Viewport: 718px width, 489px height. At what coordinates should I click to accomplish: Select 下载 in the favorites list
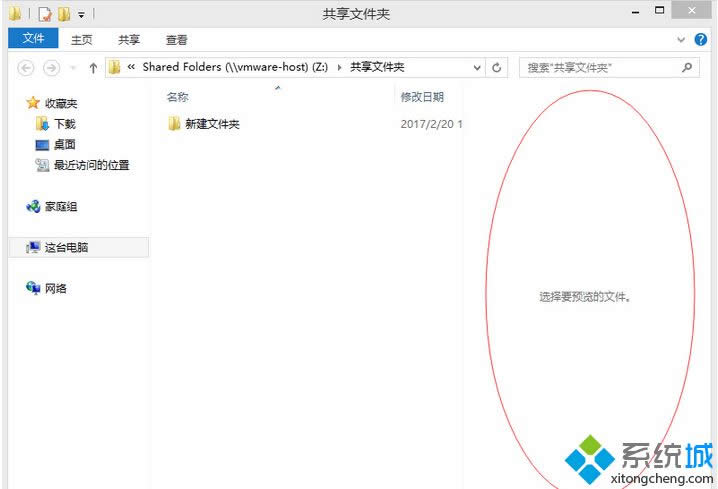click(x=64, y=124)
